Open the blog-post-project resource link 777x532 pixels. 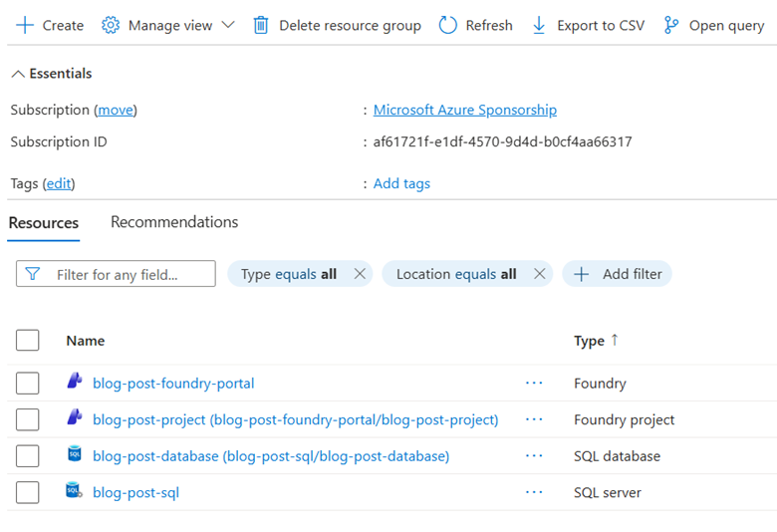295,420
